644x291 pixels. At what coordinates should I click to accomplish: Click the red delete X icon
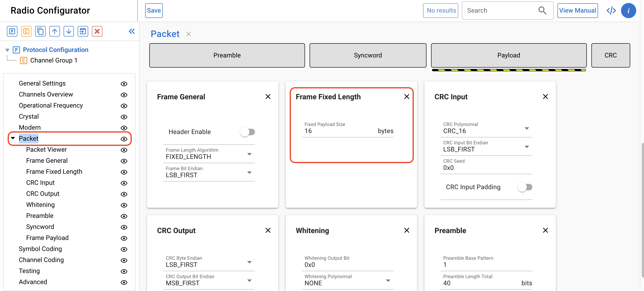click(x=97, y=31)
